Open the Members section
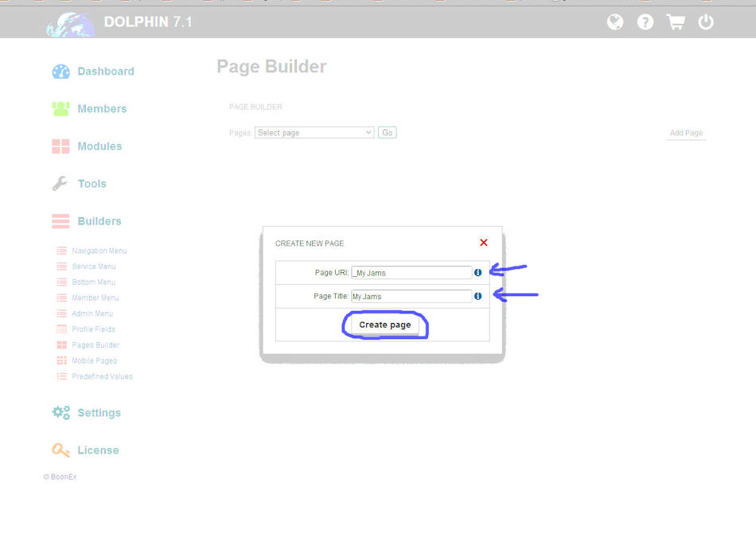The height and width of the screenshot is (549, 756). coord(102,109)
